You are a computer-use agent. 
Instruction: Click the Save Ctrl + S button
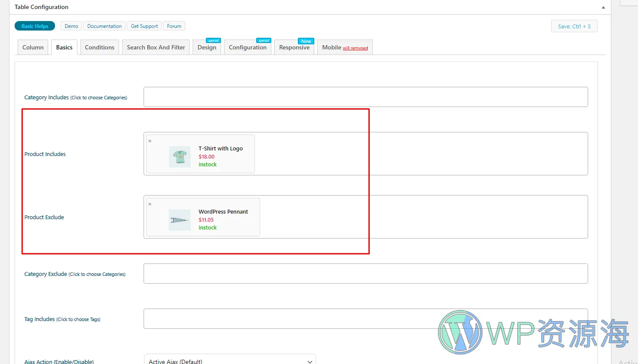(x=574, y=26)
